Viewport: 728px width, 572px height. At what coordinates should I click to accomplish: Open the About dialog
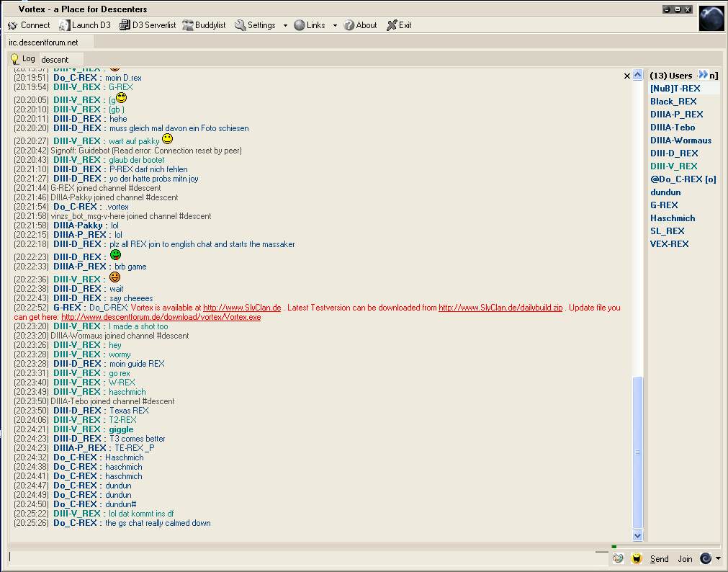click(x=360, y=25)
